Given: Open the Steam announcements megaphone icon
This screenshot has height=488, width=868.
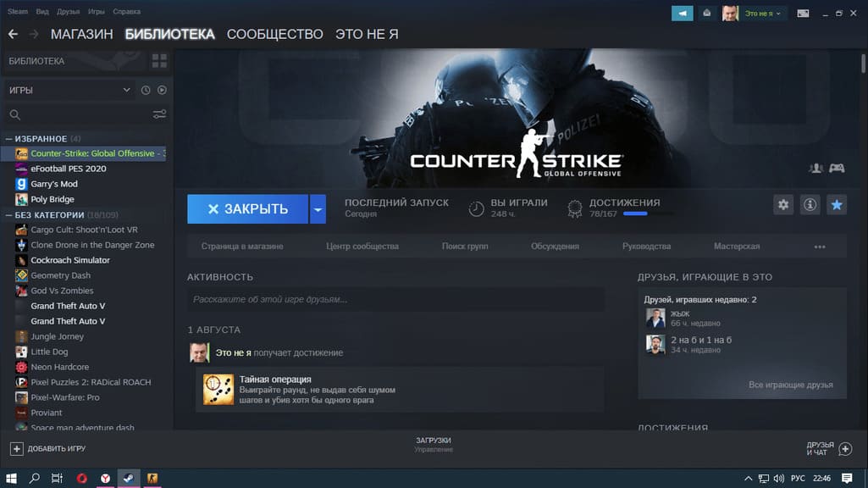Looking at the screenshot, I should coord(682,14).
